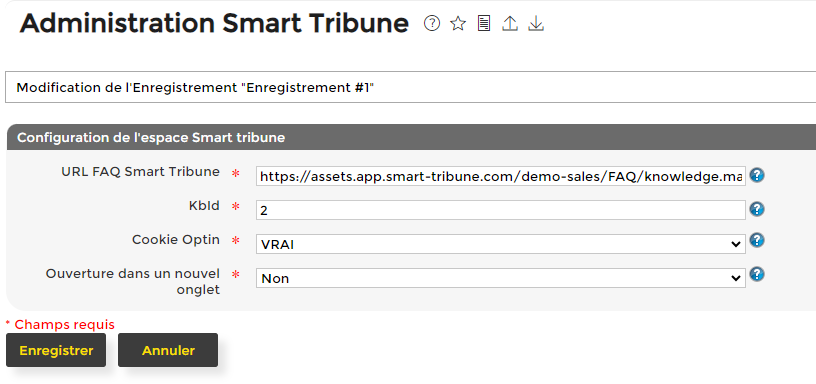
Task: Open the Cookie Optin dropdown showing VRAI
Action: (501, 244)
